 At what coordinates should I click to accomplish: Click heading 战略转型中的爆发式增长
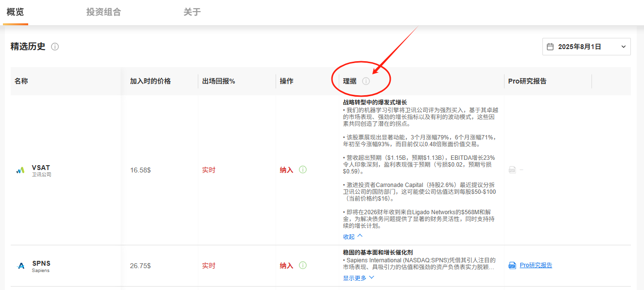pyautogui.click(x=375, y=102)
